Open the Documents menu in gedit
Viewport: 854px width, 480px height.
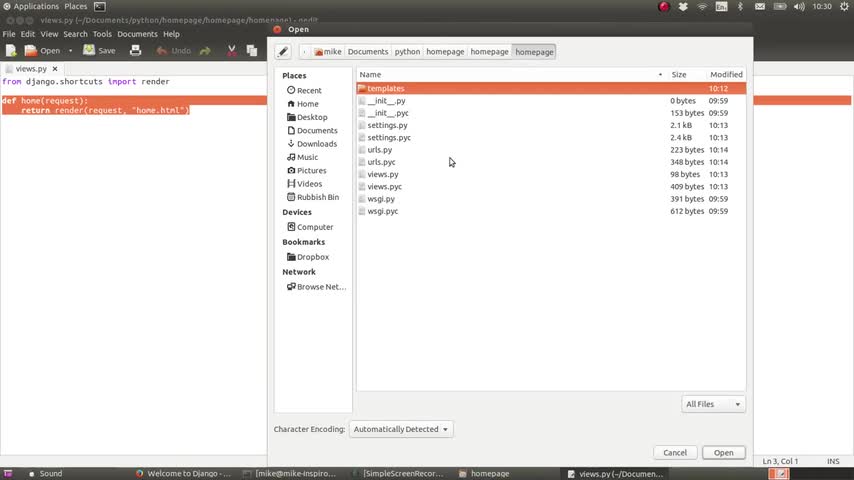pyautogui.click(x=137, y=34)
